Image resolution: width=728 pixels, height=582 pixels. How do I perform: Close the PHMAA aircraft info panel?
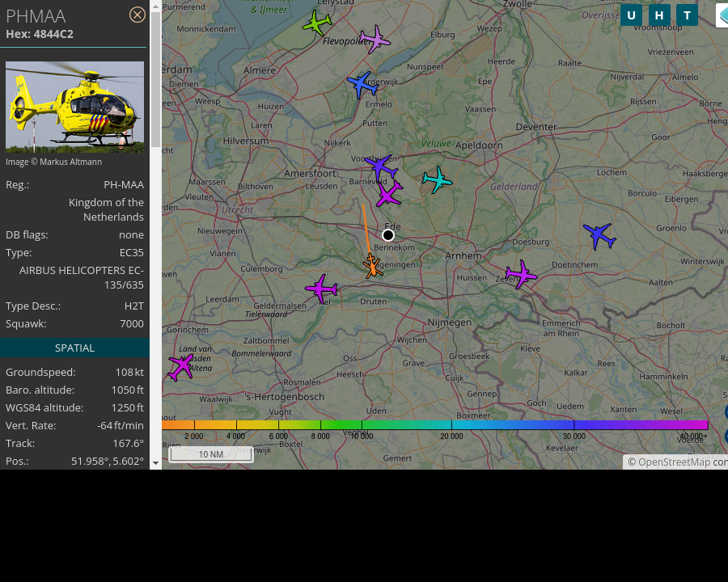coord(137,15)
